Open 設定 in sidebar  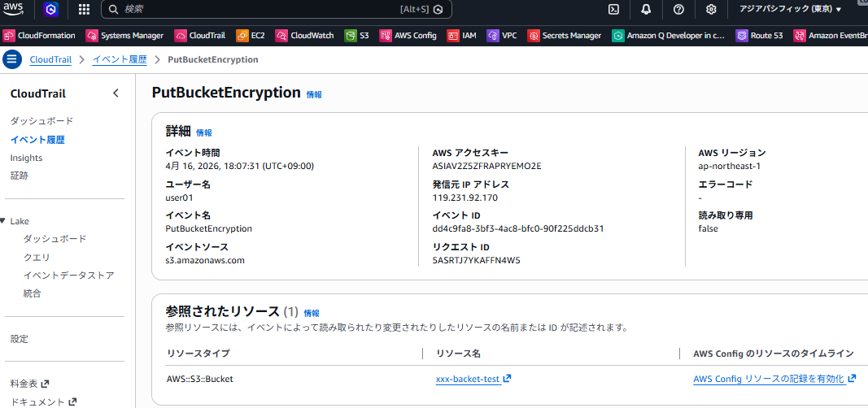point(19,339)
